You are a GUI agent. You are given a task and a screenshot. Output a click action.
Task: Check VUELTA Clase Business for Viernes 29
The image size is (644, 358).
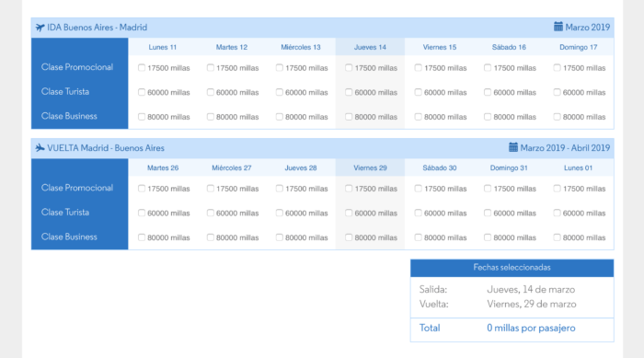349,237
